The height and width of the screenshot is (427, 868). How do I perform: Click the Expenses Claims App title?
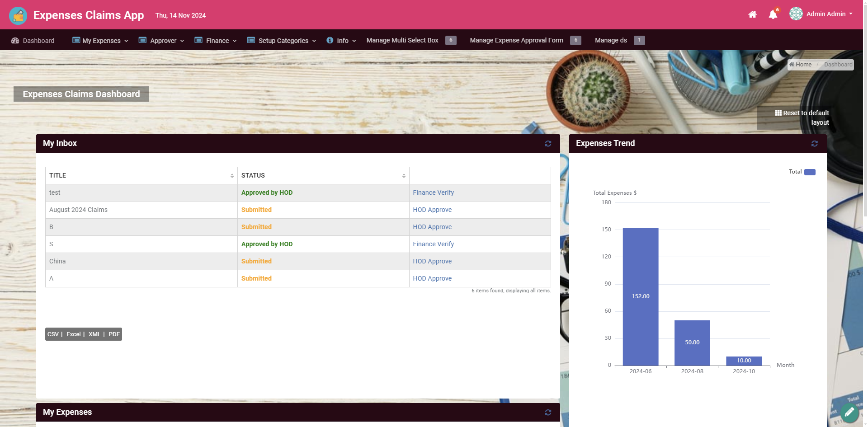(x=89, y=15)
